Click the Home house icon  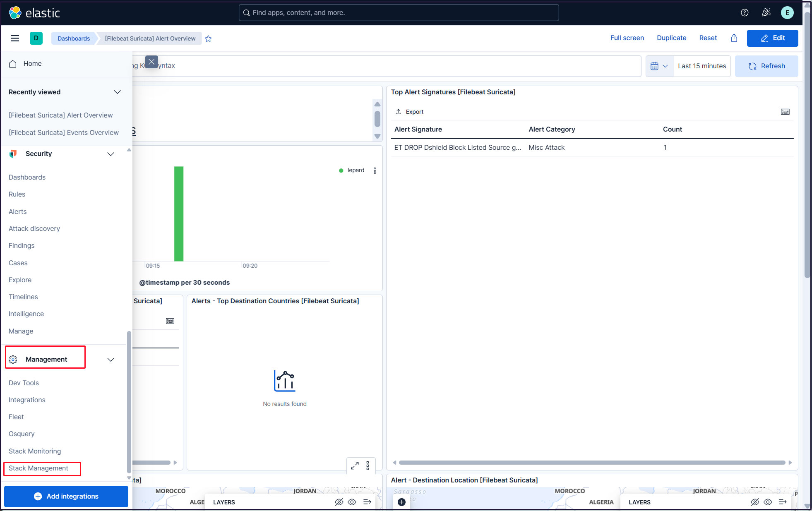[13, 64]
